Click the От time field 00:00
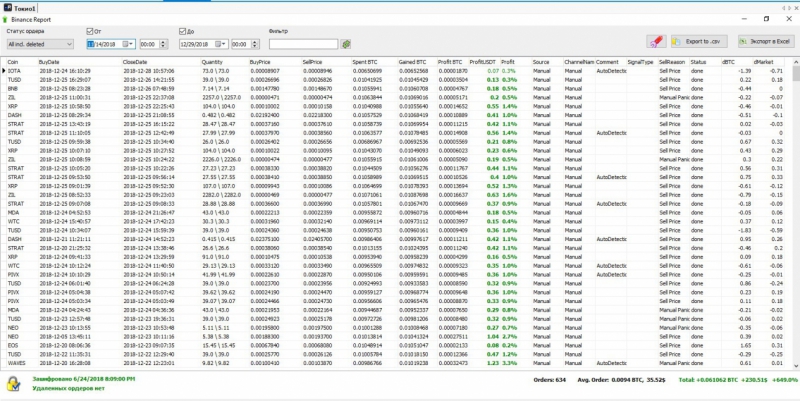The image size is (800, 401). pos(149,44)
